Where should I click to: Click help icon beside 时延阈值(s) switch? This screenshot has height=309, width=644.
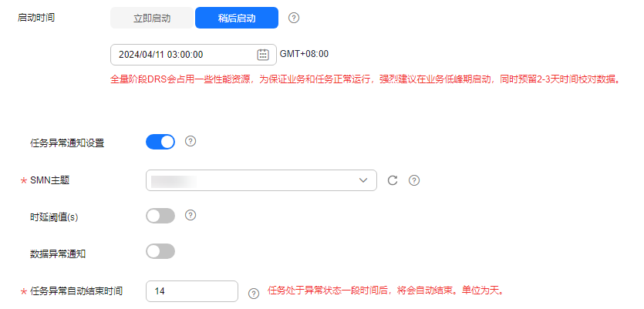[191, 215]
